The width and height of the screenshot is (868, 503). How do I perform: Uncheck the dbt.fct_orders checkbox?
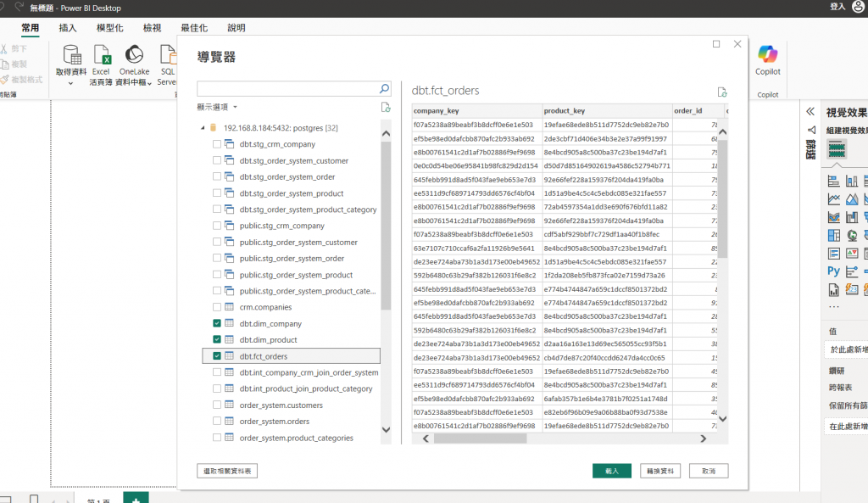tap(217, 356)
